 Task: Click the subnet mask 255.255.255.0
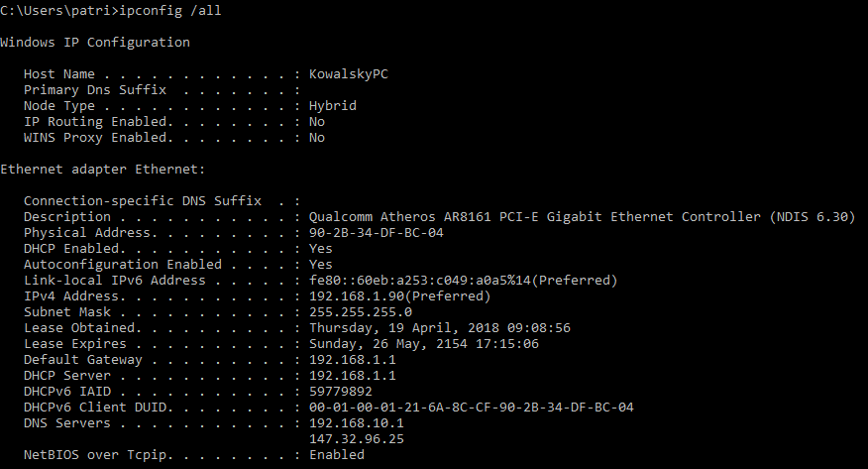361,312
